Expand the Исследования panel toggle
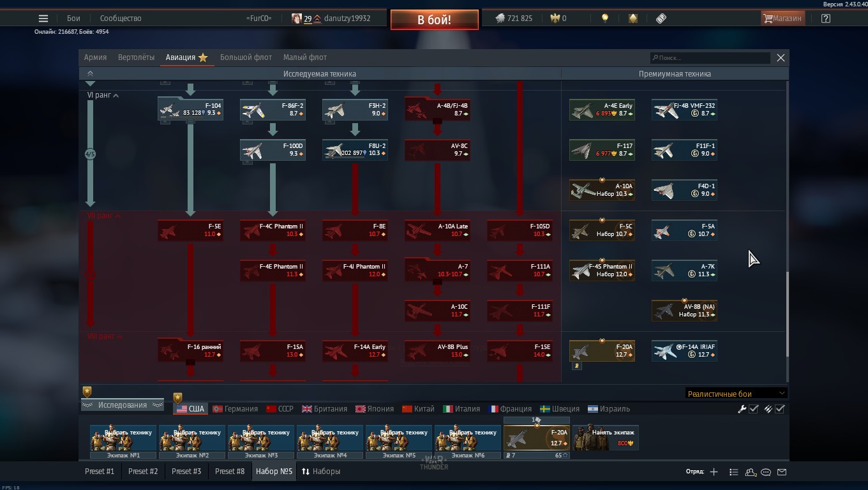This screenshot has width=868, height=490. tap(123, 405)
